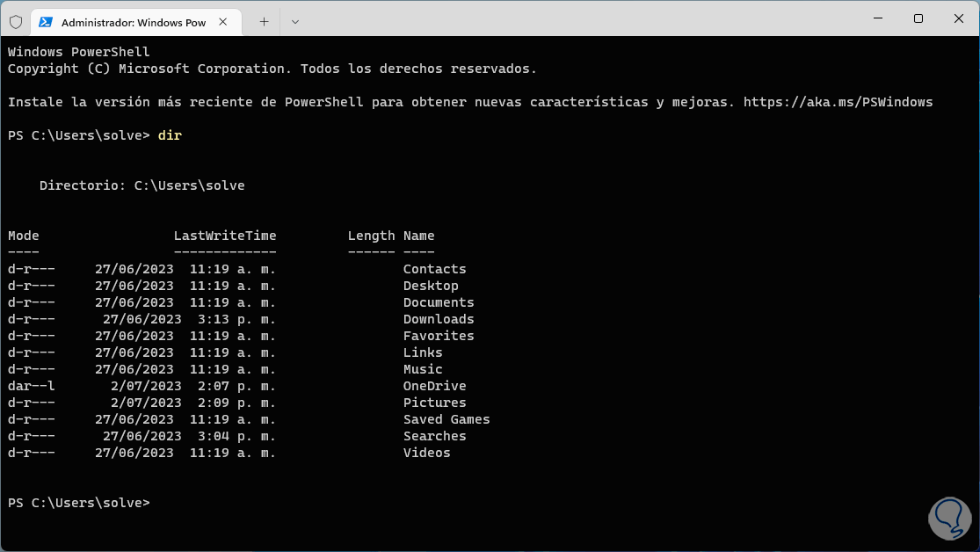Viewport: 980px width, 552px height.
Task: Click the 'Saved Games' folder name
Action: coord(446,419)
